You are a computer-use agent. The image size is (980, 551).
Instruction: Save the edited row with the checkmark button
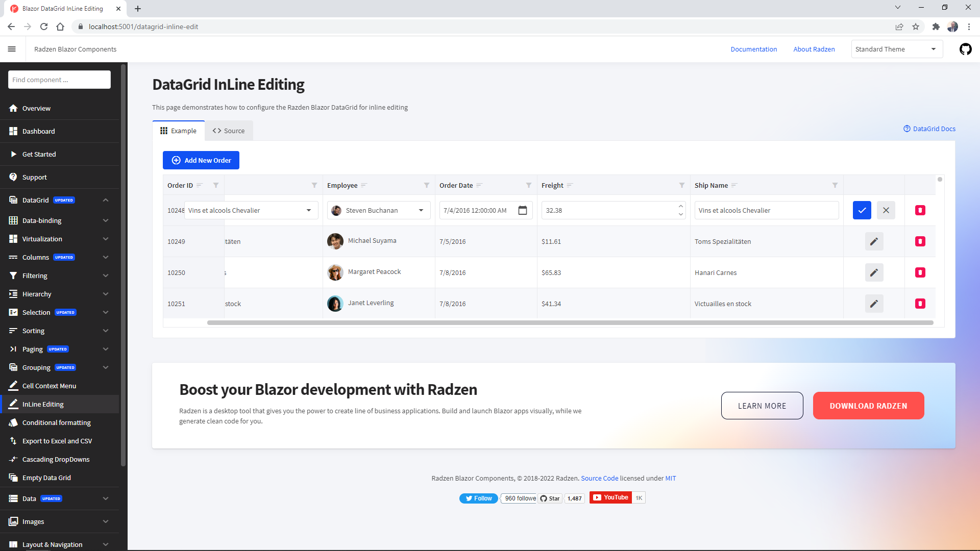862,210
